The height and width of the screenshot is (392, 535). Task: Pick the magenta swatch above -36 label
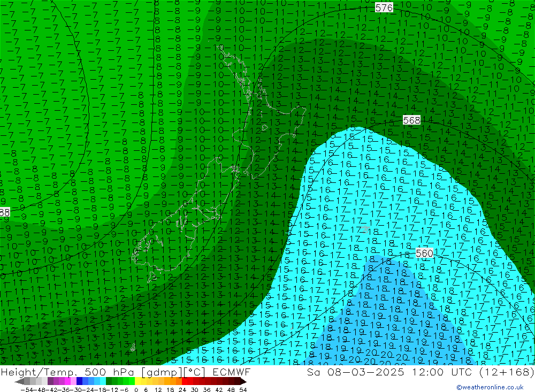67,381
